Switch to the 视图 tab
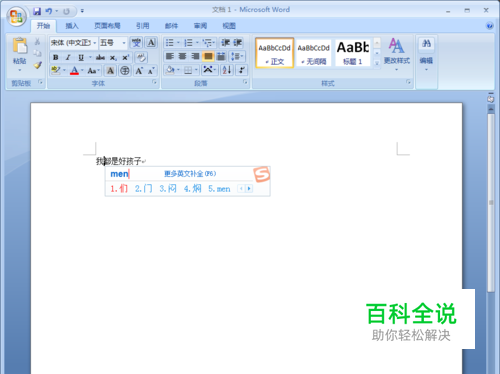This screenshot has height=374, width=500. 229,26
